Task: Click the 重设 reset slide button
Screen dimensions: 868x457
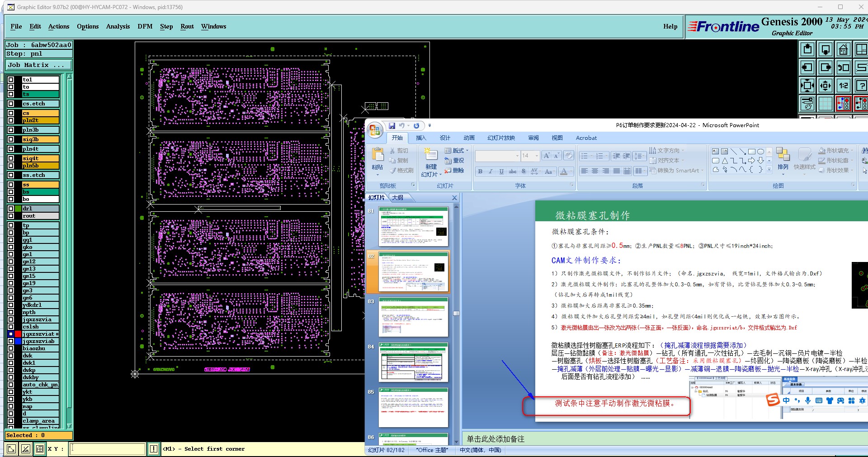Action: [x=454, y=160]
